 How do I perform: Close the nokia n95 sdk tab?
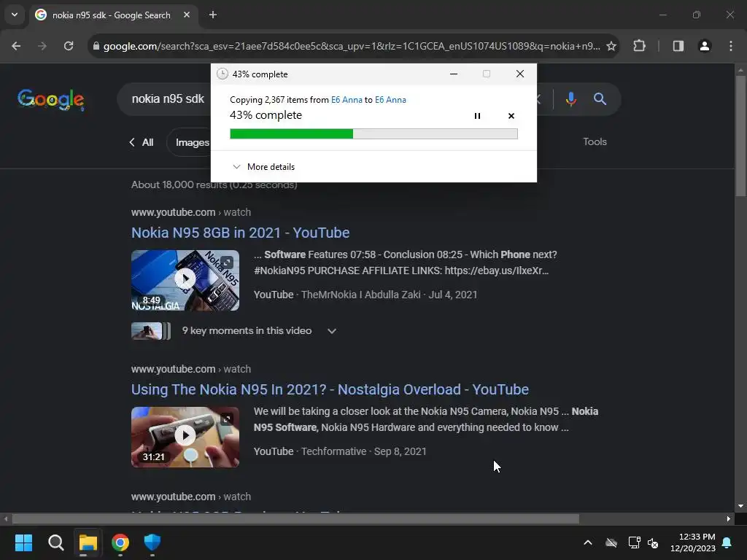click(x=187, y=15)
